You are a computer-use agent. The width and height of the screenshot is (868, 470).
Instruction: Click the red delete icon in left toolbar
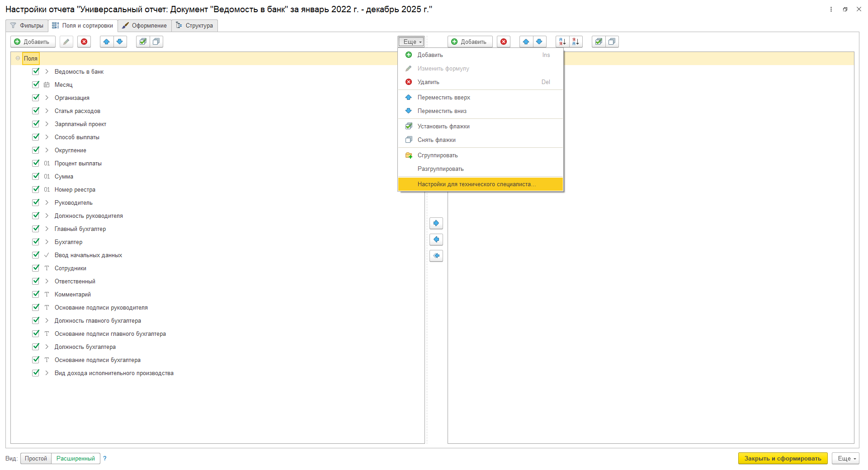[x=84, y=42]
